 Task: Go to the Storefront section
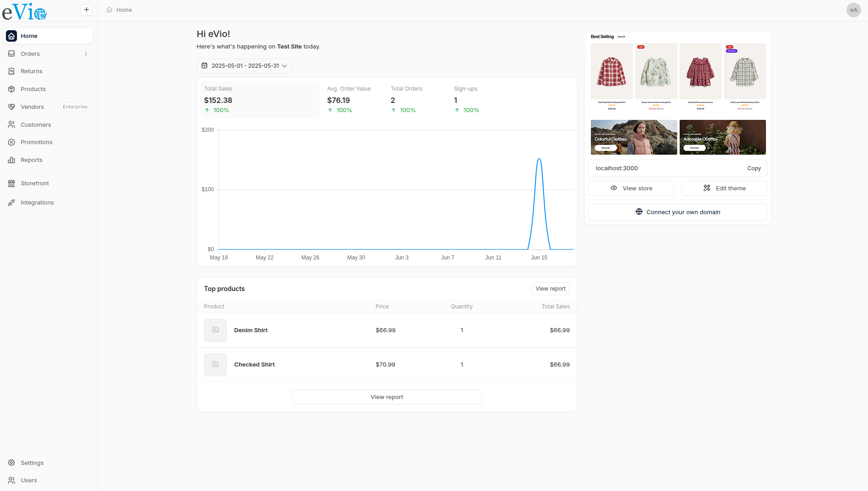click(35, 183)
